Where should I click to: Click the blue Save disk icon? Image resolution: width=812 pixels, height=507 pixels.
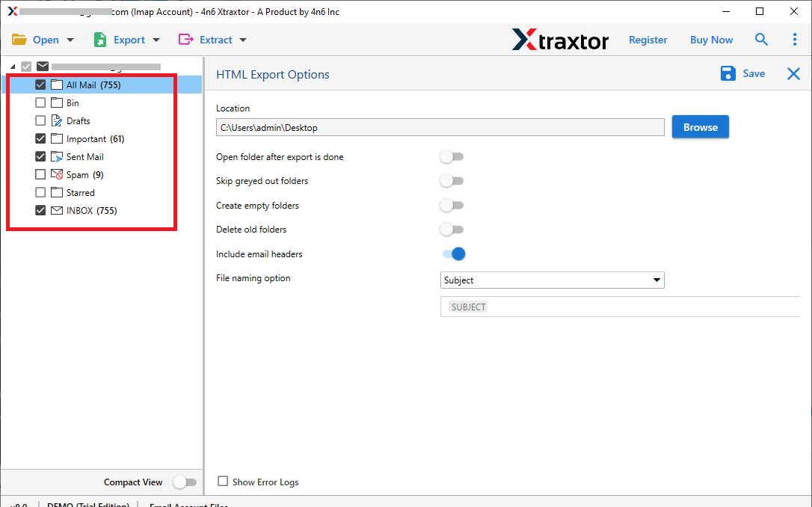[728, 73]
